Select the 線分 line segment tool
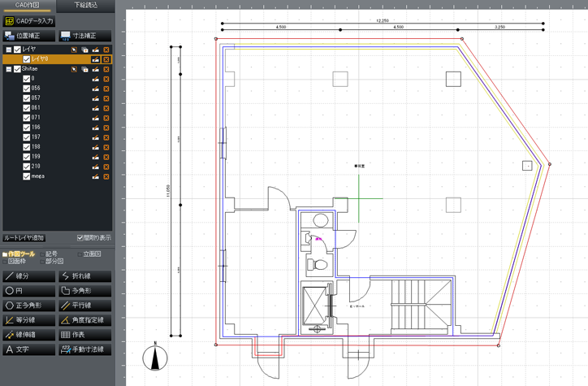This screenshot has height=386, width=588. [28, 276]
